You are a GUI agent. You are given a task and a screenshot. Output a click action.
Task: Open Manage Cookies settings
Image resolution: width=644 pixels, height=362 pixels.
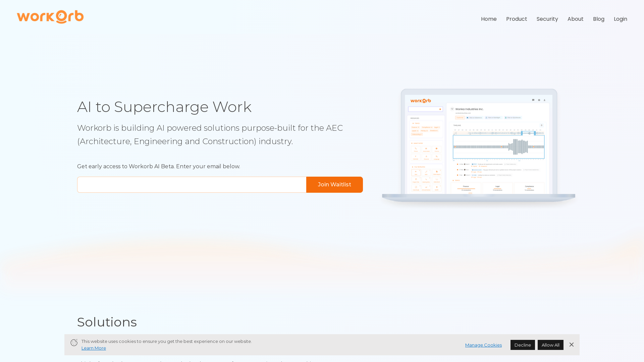(483, 345)
